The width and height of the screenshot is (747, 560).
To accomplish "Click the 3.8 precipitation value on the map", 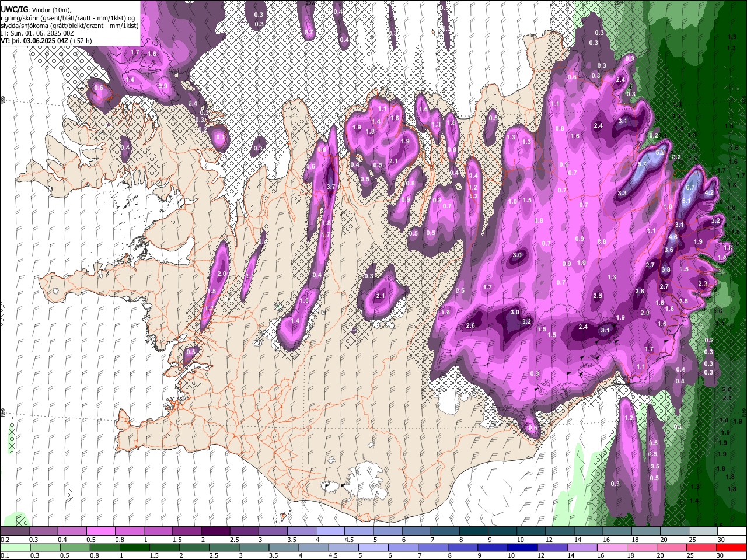I will (665, 269).
